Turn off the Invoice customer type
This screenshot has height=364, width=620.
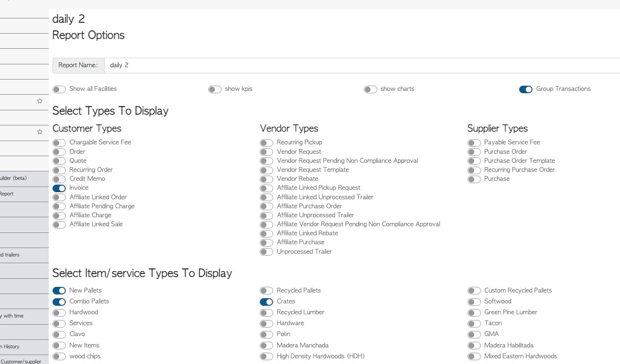(x=59, y=188)
